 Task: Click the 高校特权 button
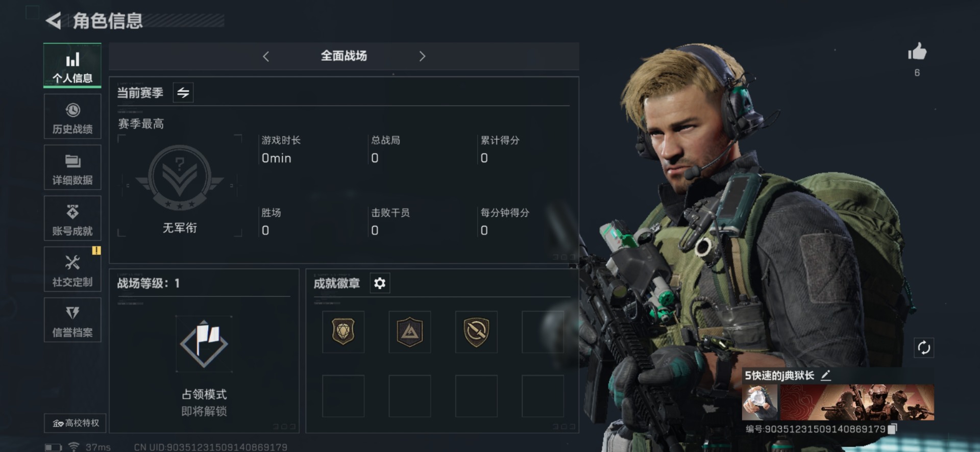pos(75,423)
